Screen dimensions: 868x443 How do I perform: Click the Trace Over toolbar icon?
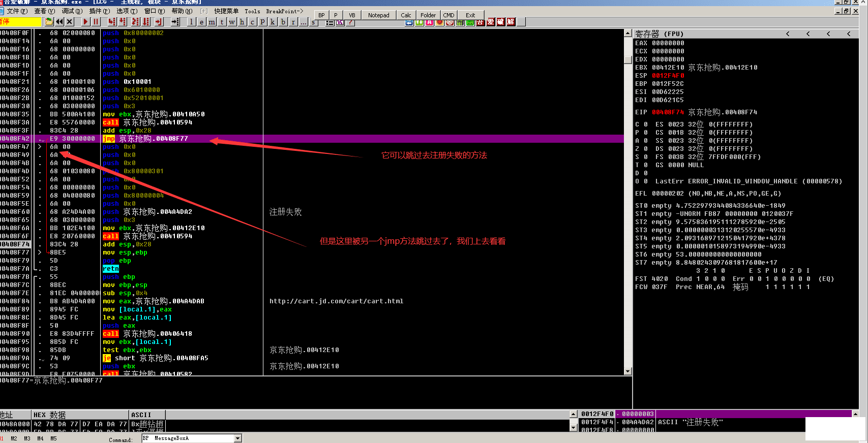146,21
